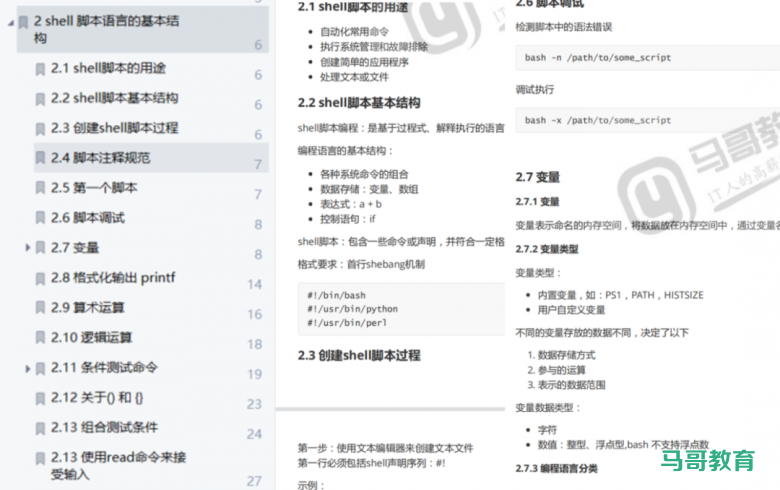
Task: Select the bookmark icon for 2.3 创建shell脚本过程
Action: point(40,129)
